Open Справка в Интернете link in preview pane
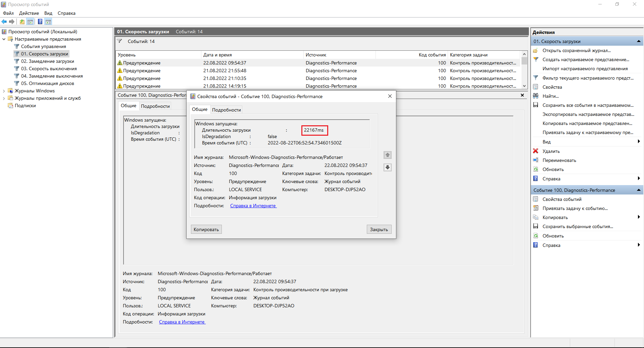This screenshot has width=644, height=348. [x=182, y=322]
